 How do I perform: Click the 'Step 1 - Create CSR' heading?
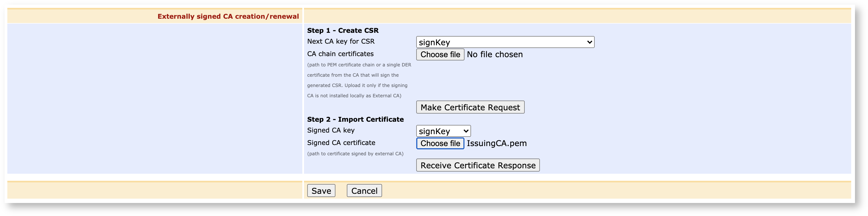pyautogui.click(x=342, y=30)
